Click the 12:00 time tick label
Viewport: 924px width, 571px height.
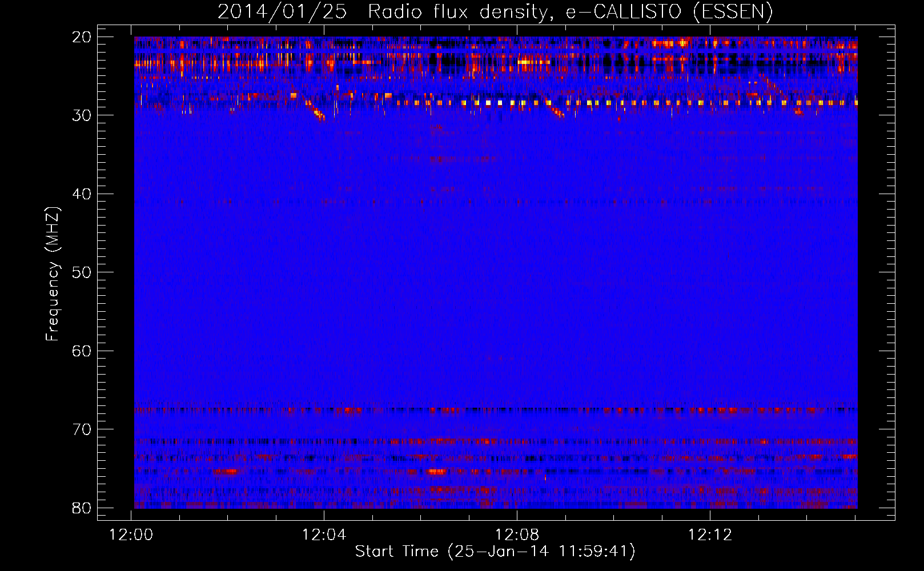[131, 535]
